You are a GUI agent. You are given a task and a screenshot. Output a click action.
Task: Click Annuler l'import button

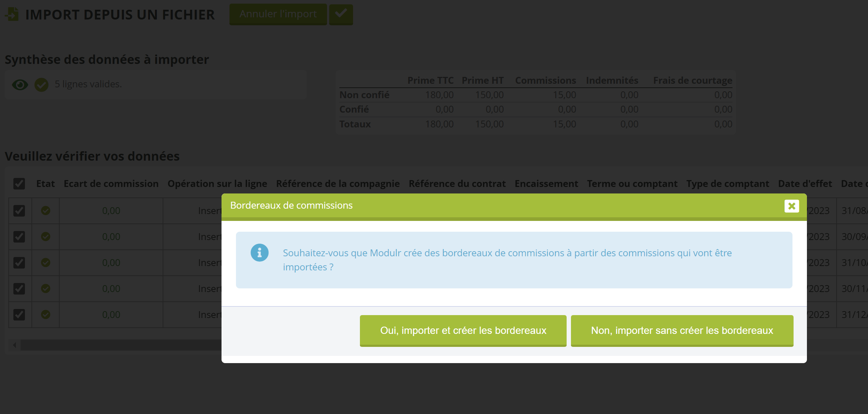278,14
